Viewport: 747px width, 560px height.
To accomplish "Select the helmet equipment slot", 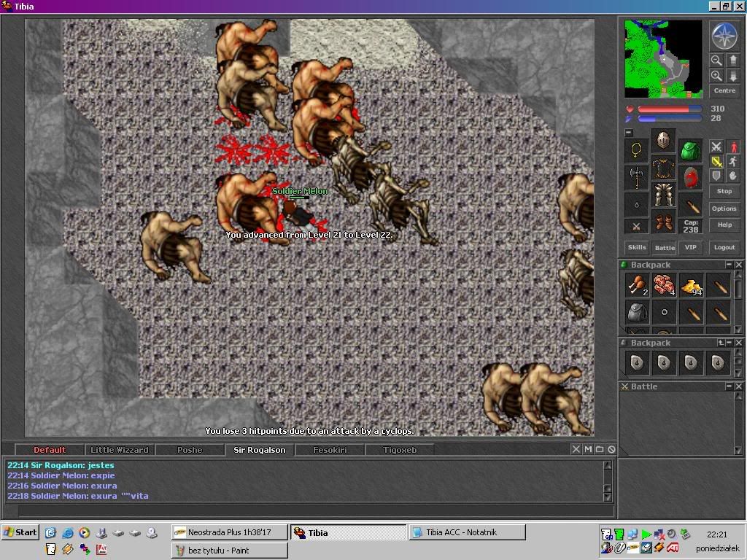I will click(664, 141).
